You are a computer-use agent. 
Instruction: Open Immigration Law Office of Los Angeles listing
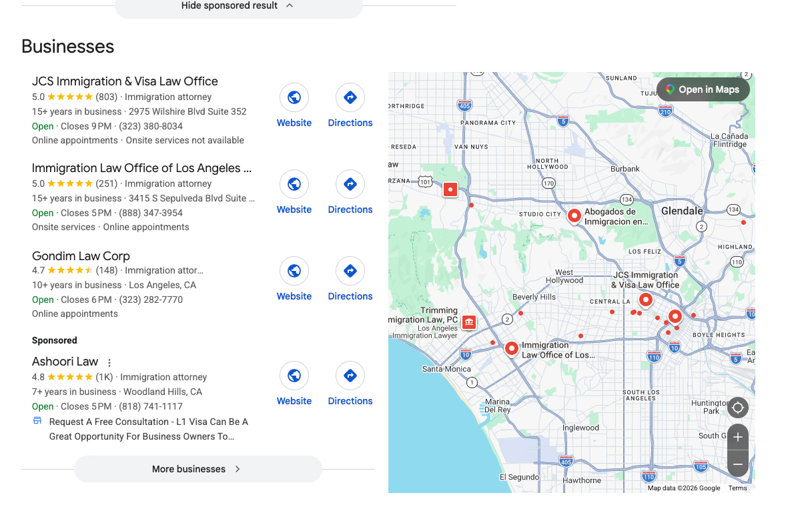click(x=141, y=168)
